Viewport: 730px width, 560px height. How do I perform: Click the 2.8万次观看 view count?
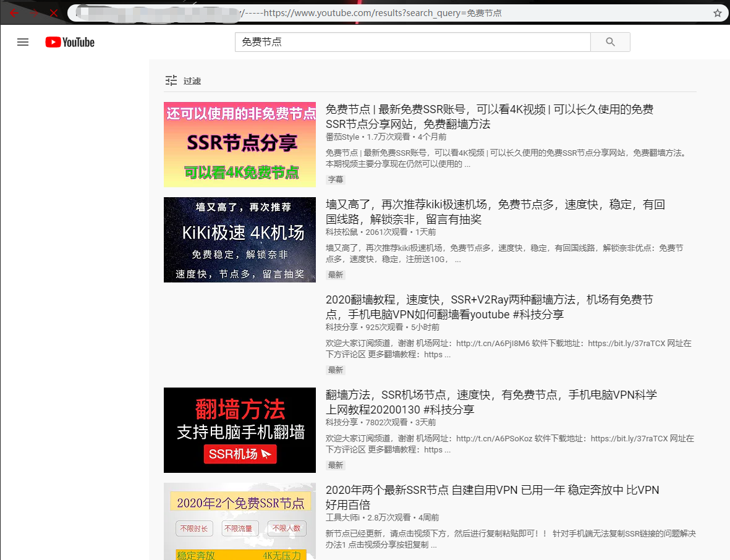(389, 517)
